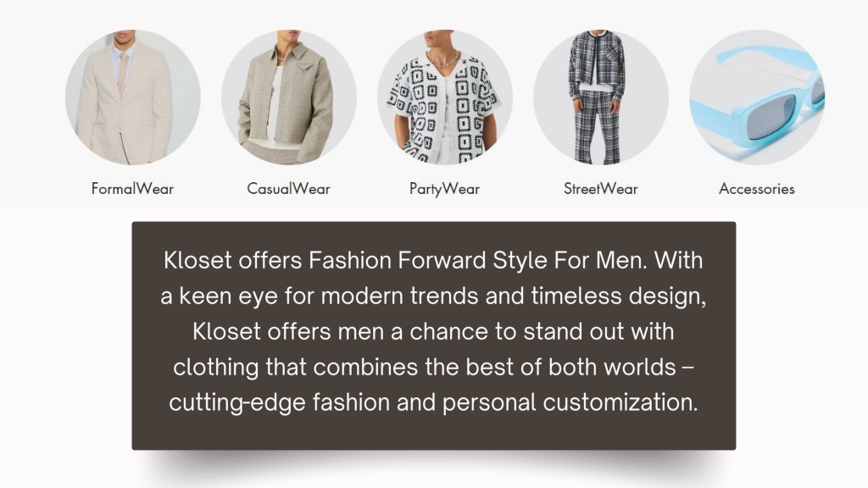The height and width of the screenshot is (488, 868).
Task: Go to the StreetWear category label
Action: pyautogui.click(x=601, y=189)
